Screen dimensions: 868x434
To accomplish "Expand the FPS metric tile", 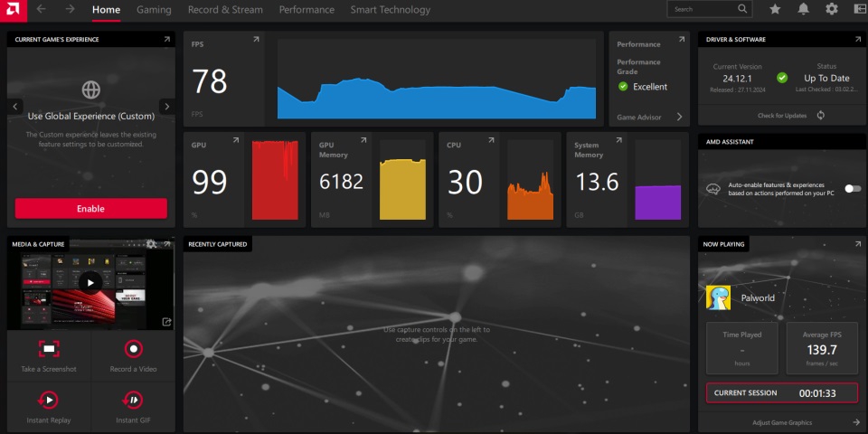I will point(256,39).
